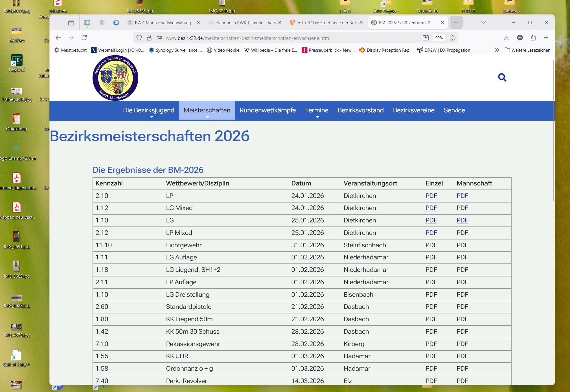
Task: Bookmark this page with star icon
Action: (453, 38)
